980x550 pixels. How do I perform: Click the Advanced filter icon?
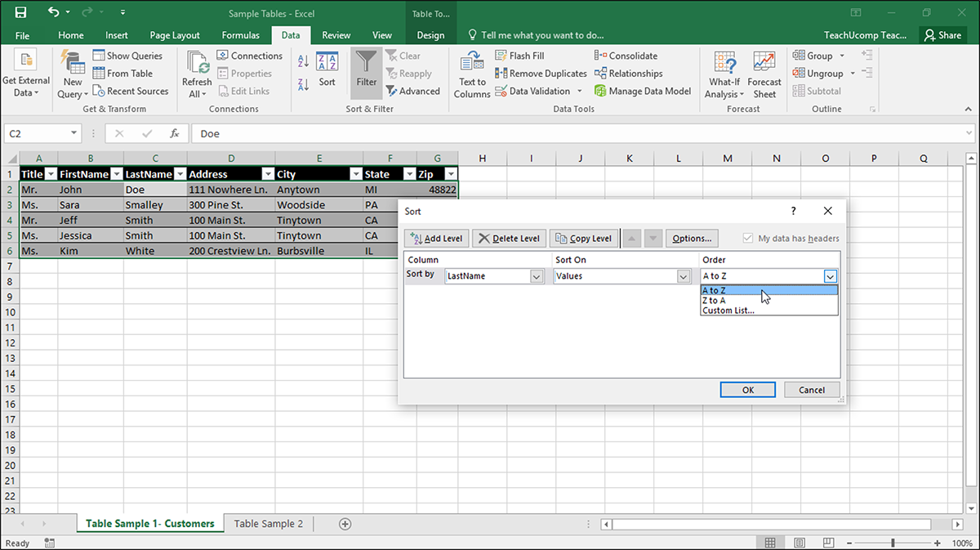click(x=414, y=91)
